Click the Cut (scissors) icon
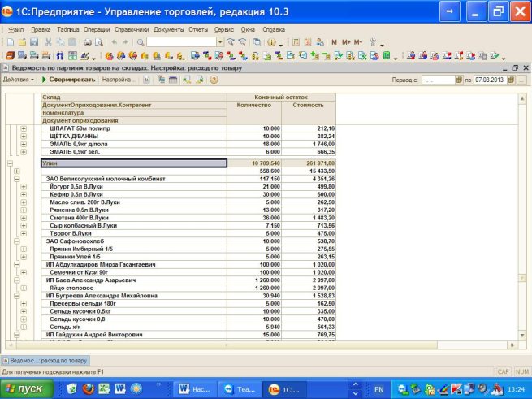The height and width of the screenshot is (399, 532). [x=48, y=42]
